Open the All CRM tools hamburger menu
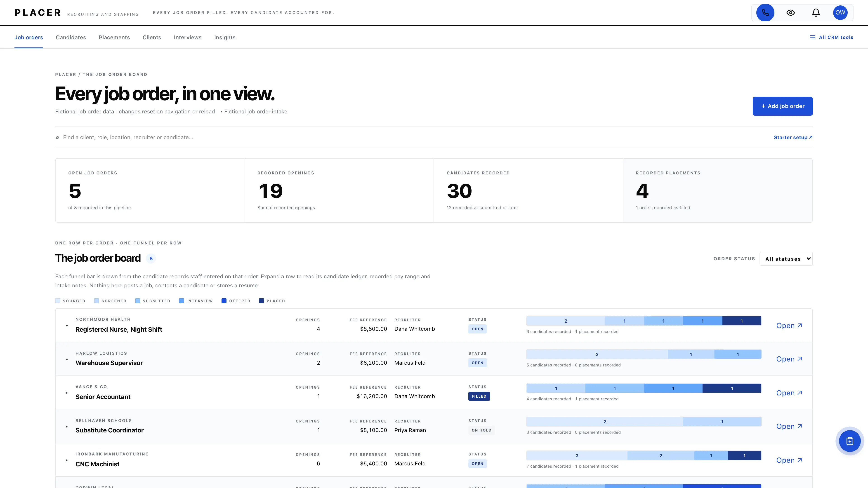868x488 pixels. pos(831,37)
